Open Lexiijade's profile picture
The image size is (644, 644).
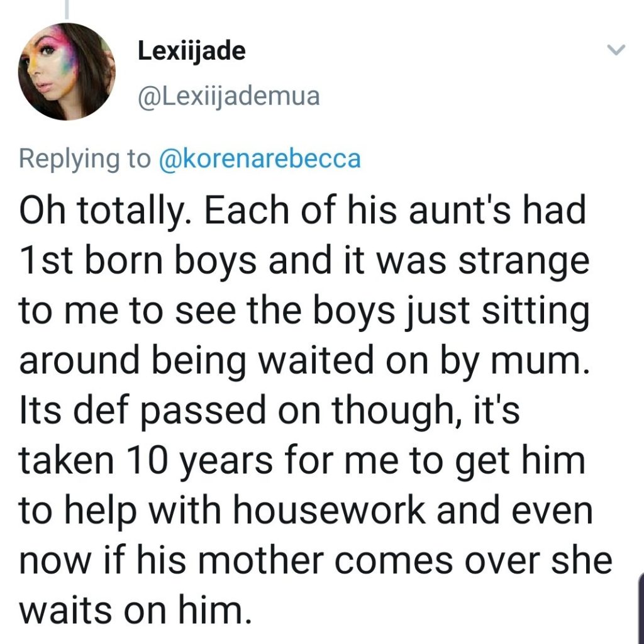(67, 72)
